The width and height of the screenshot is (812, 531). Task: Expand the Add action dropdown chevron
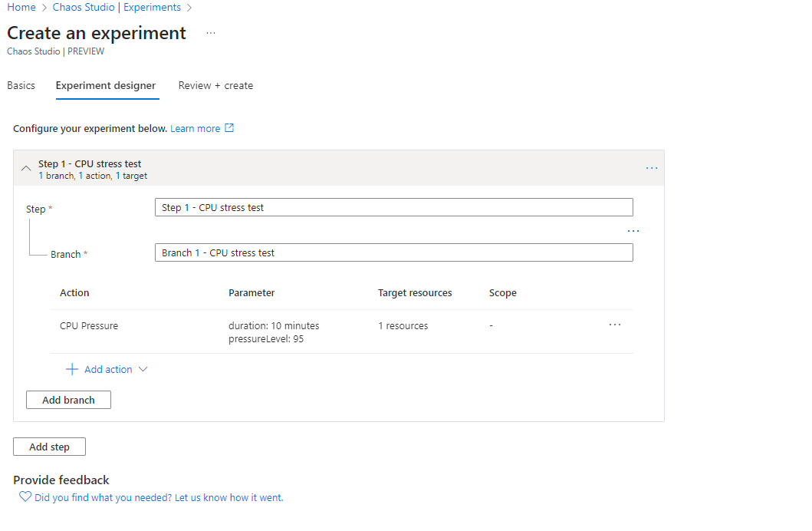[143, 369]
